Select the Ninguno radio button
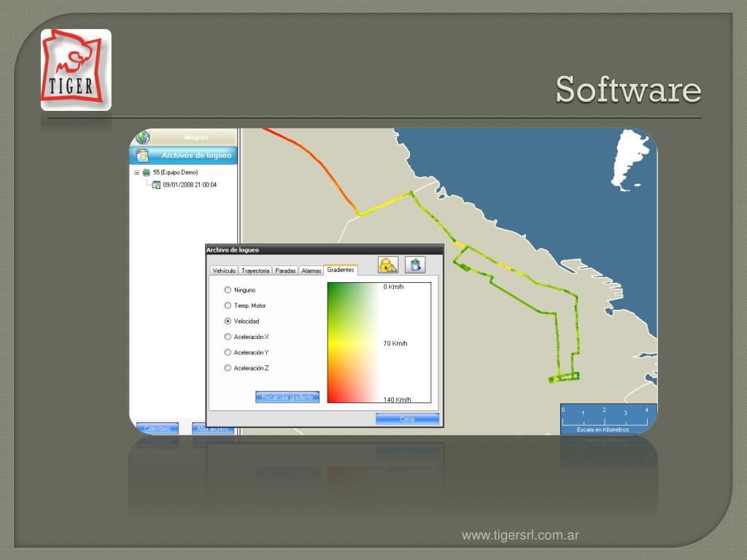Screen dimensions: 747x560 click(x=228, y=289)
